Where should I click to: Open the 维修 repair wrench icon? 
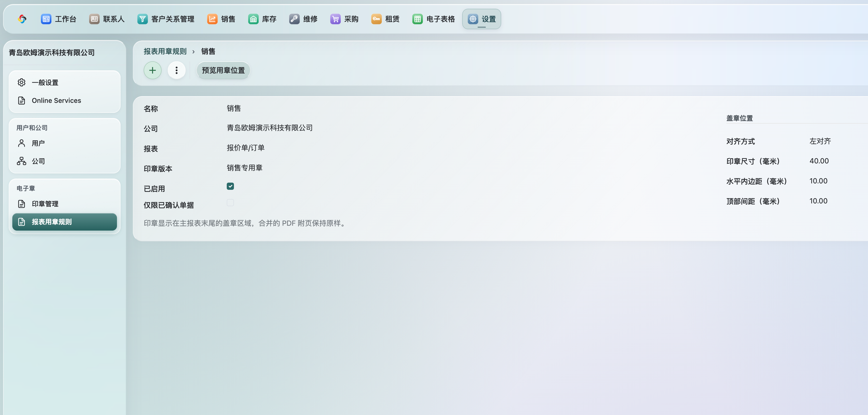[x=294, y=19]
